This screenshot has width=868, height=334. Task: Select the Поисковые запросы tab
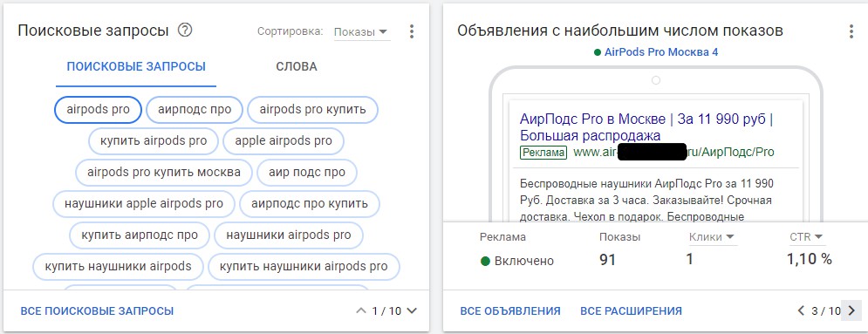[x=136, y=67]
